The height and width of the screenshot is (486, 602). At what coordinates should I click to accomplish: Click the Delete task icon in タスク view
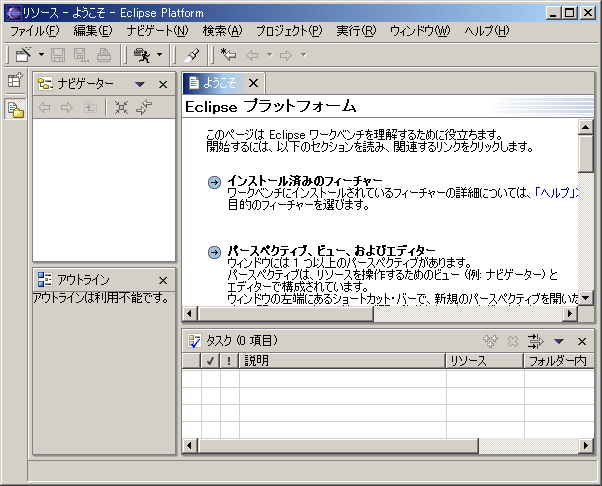click(x=513, y=341)
